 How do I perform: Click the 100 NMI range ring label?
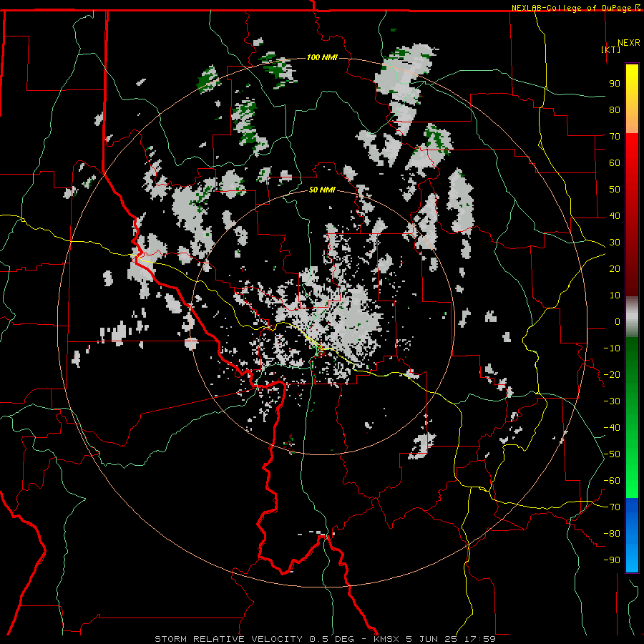pos(322,57)
